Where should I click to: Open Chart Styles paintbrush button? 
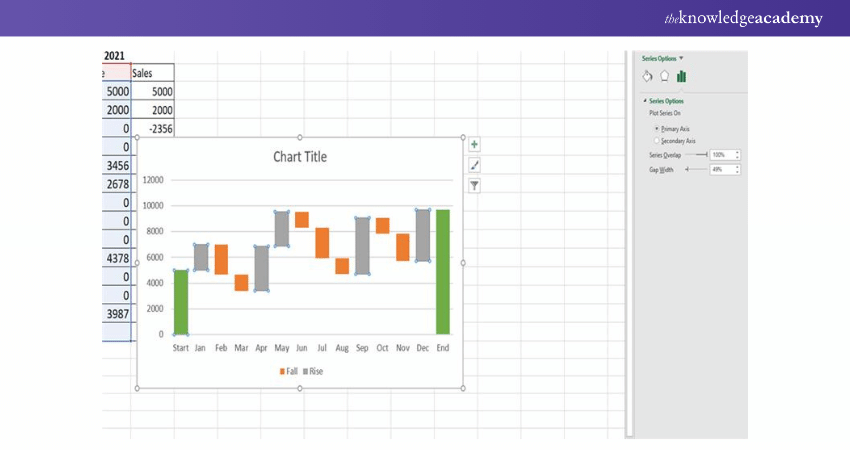(474, 165)
